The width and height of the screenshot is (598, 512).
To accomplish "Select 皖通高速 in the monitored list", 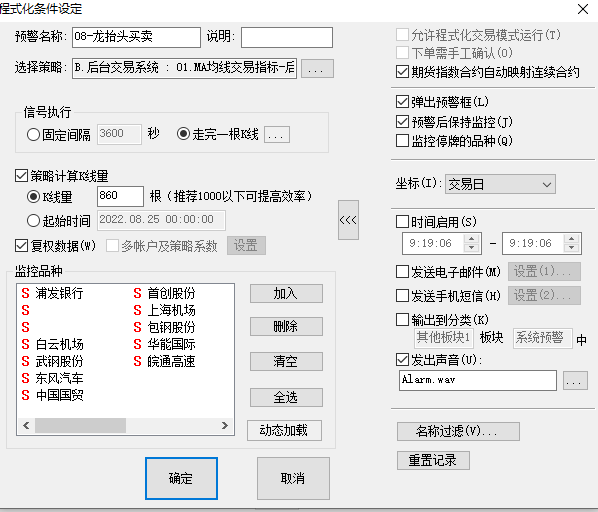I will (171, 361).
